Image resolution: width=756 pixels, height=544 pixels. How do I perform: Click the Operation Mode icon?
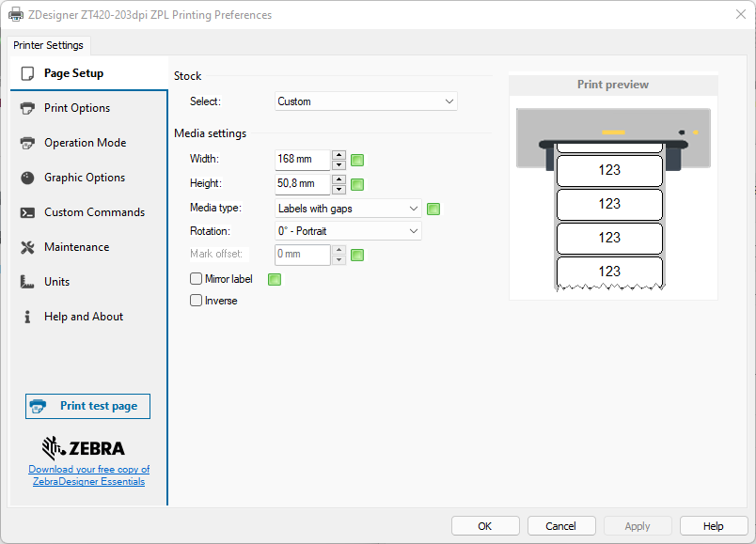[x=27, y=143]
